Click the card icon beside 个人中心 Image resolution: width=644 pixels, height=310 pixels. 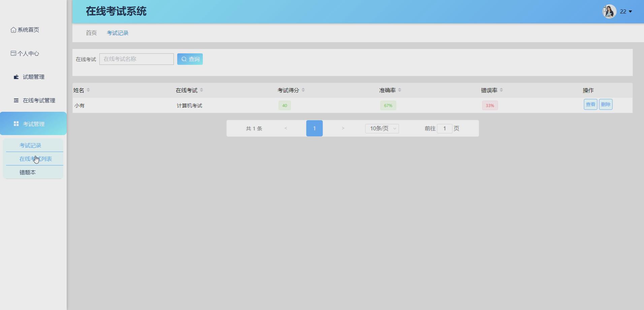coord(13,53)
